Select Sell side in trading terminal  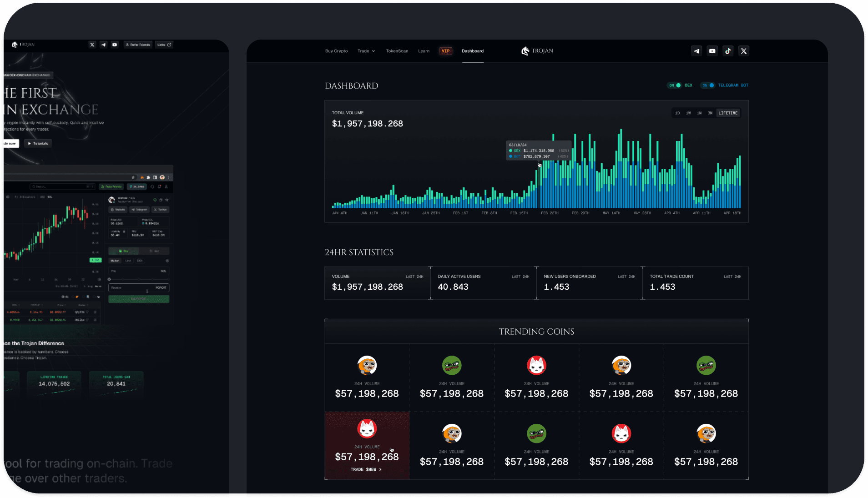click(x=154, y=251)
